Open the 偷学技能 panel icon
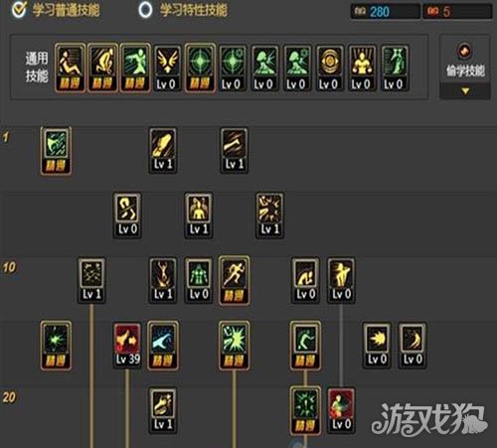This screenshot has height=448, width=497. coord(464,51)
